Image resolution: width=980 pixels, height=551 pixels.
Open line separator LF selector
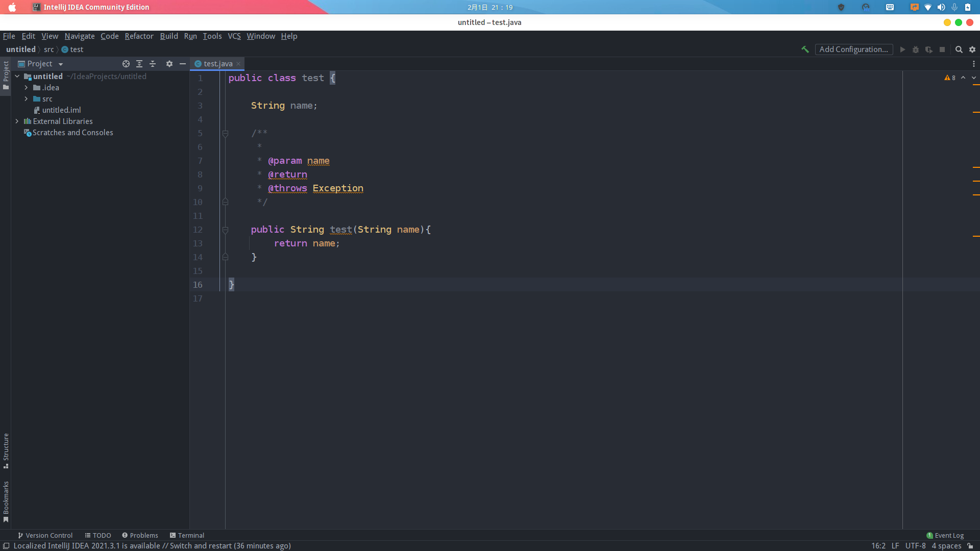click(x=895, y=546)
